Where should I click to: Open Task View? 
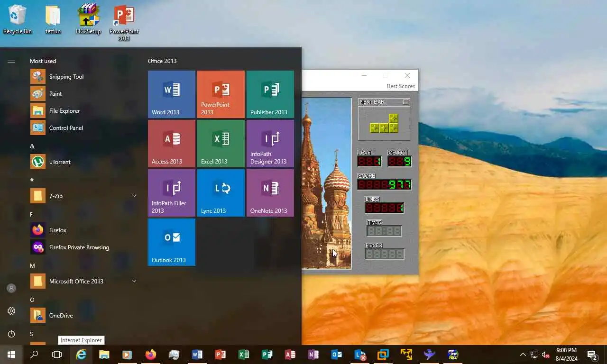pyautogui.click(x=57, y=355)
